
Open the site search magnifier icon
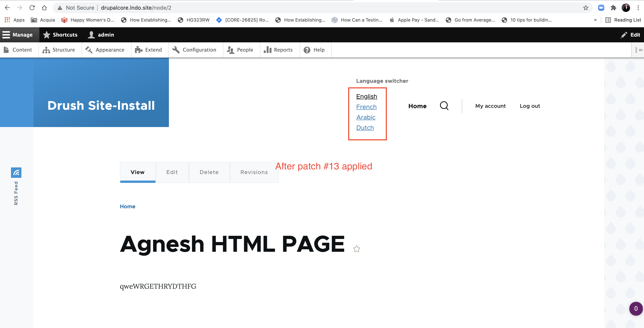(444, 106)
